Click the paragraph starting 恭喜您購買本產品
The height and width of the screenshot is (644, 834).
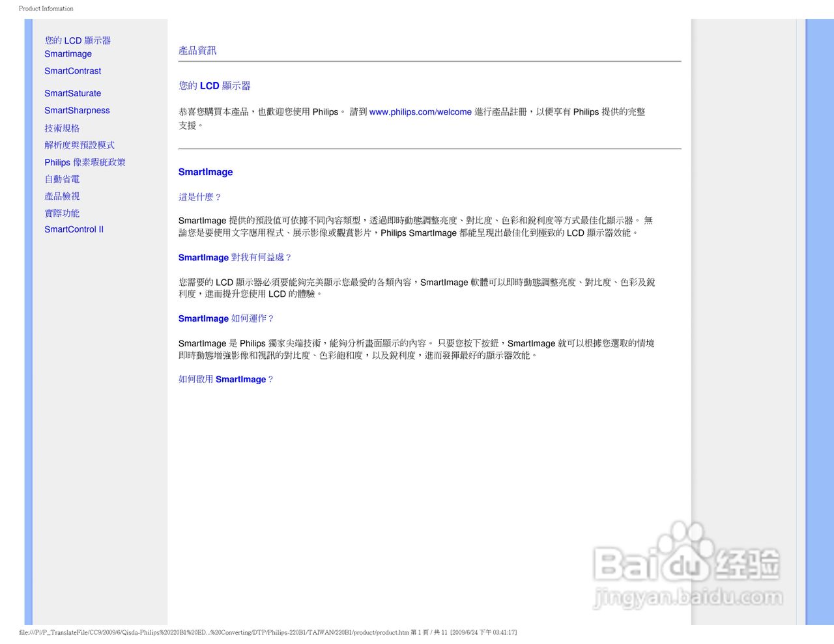click(412, 119)
